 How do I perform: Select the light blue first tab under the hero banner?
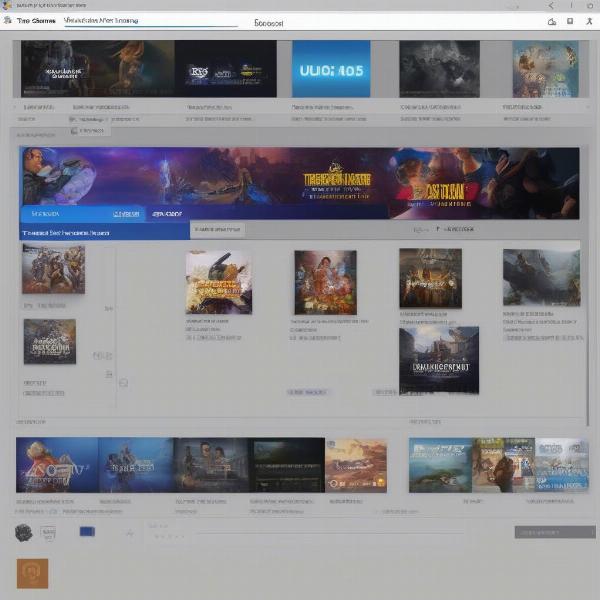(x=46, y=214)
